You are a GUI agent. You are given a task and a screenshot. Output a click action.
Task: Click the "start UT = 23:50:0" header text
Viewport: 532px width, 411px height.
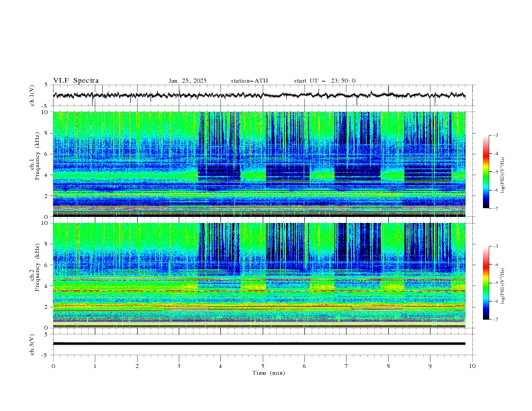[324, 81]
